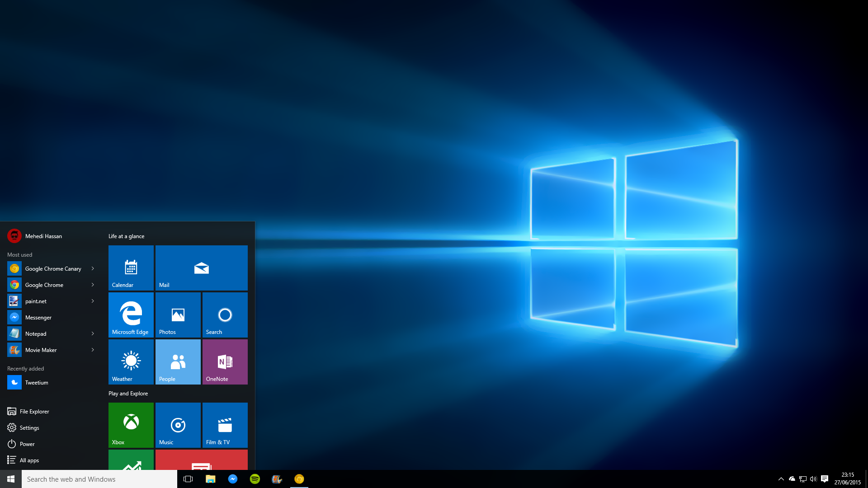Expand Notepad submenu arrow
The width and height of the screenshot is (868, 488).
(x=92, y=333)
